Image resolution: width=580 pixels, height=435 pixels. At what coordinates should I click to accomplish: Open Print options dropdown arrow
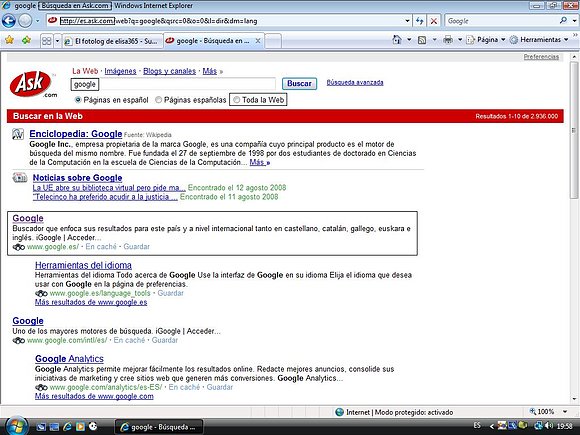click(460, 40)
